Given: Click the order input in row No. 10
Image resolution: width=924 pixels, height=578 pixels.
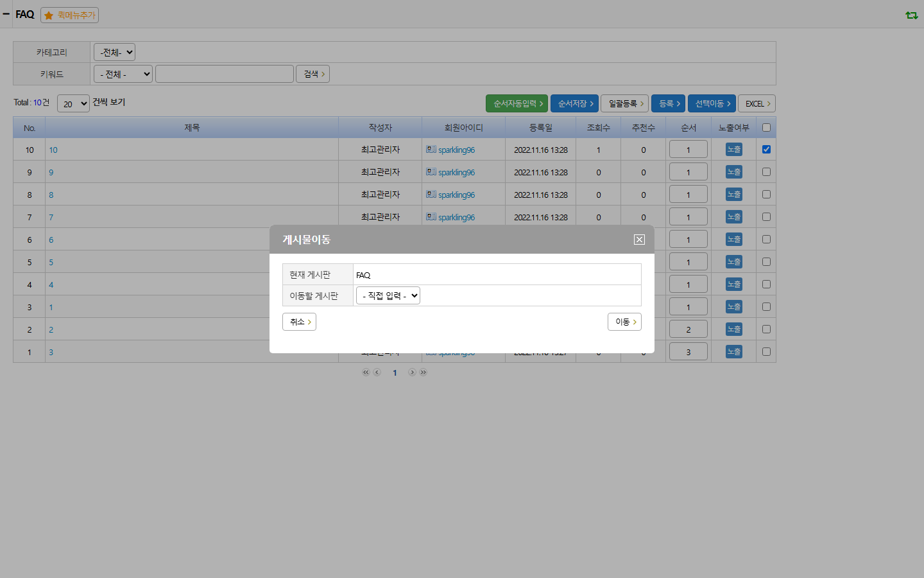Looking at the screenshot, I should [x=689, y=149].
